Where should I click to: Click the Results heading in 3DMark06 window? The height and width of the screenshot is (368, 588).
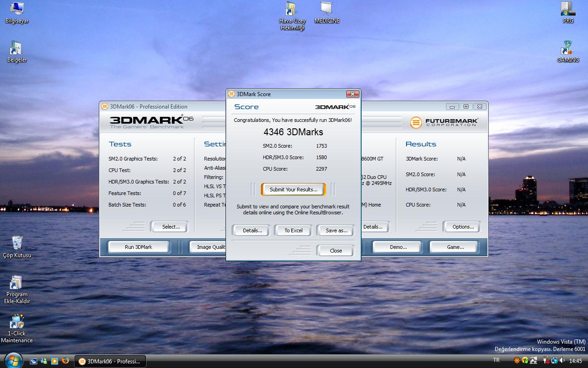[421, 144]
